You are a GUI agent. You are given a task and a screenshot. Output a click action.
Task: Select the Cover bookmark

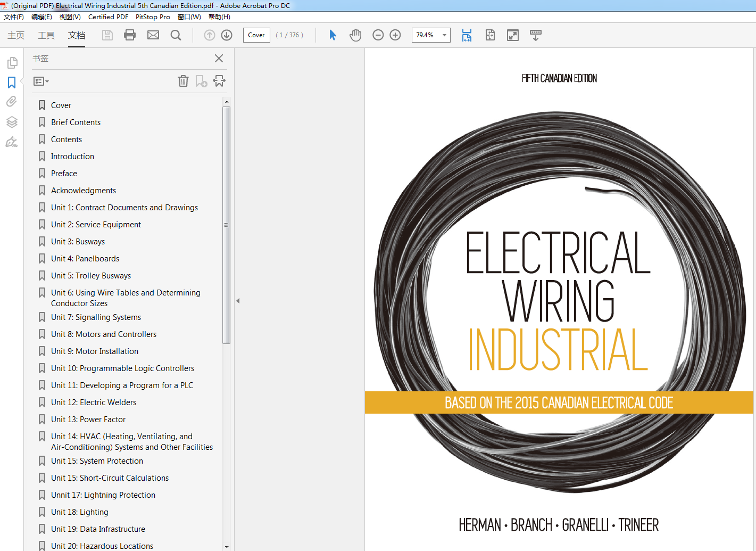tap(61, 105)
